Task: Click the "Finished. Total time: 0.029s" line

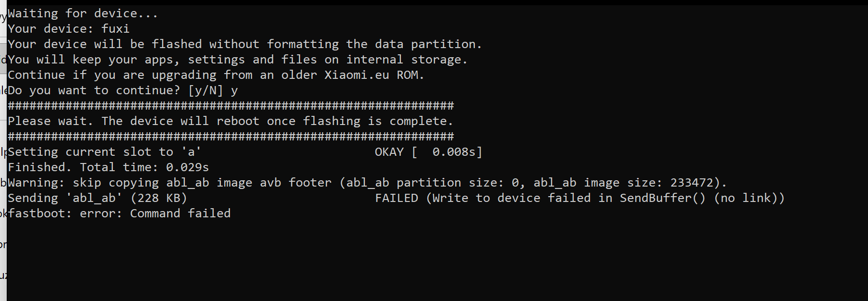Action: (108, 167)
